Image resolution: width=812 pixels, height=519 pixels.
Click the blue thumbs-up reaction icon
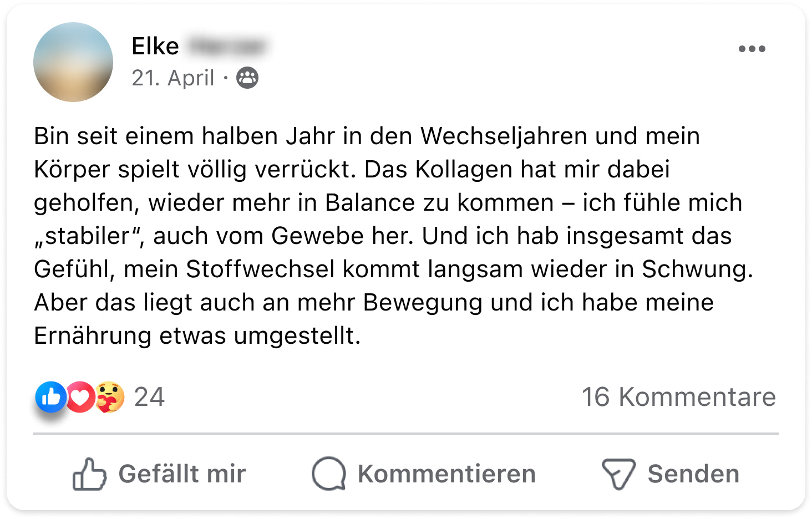coord(51,397)
